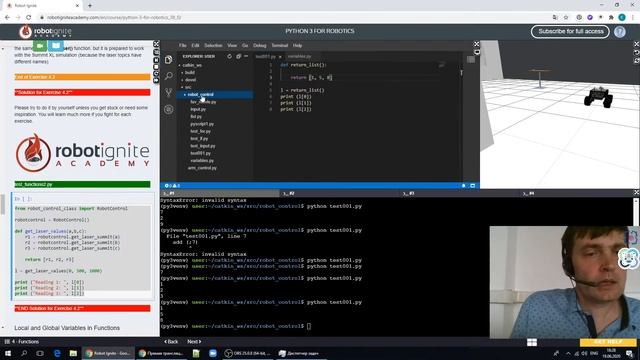Click the layout icon at status bar right end
This screenshot has height=360, width=640.
473,186
